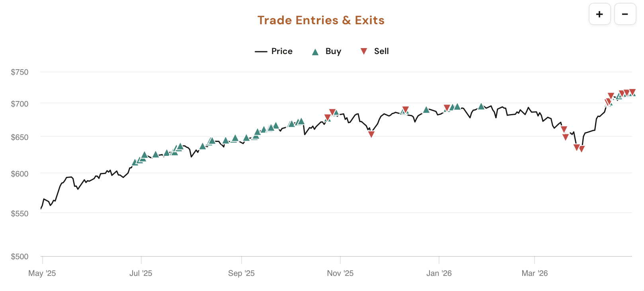
Task: Click the May '25 axis label
Action: (x=43, y=274)
